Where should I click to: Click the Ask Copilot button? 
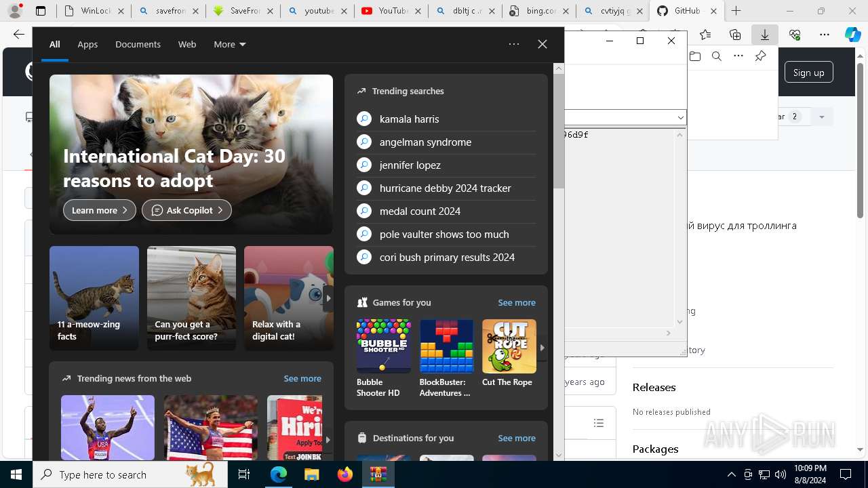(186, 210)
